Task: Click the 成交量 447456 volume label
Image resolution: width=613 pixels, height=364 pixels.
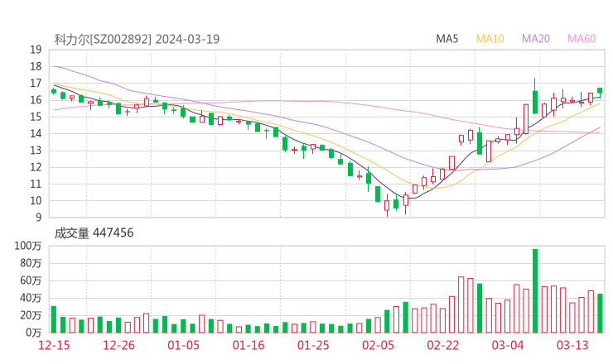Action: (94, 233)
